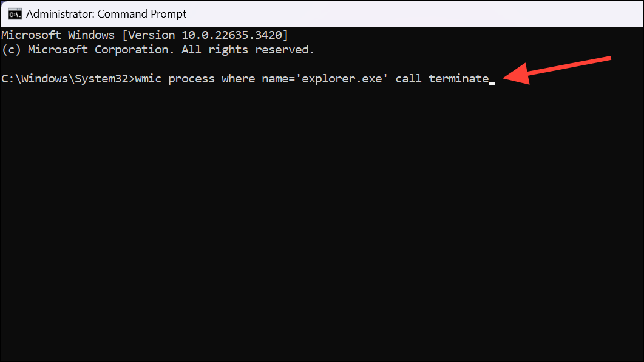Click the empty black console area below the command
This screenshot has width=644, height=362.
(x=303, y=212)
